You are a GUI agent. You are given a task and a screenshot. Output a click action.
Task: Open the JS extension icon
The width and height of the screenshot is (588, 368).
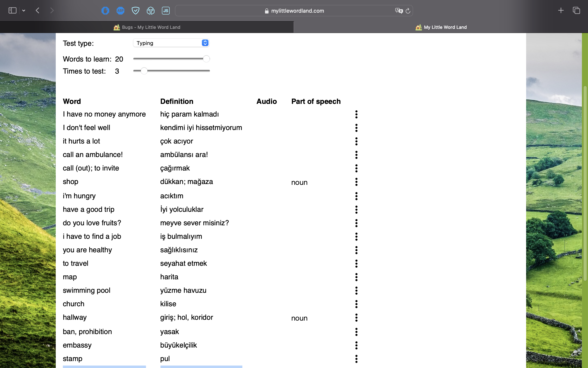coord(166,10)
